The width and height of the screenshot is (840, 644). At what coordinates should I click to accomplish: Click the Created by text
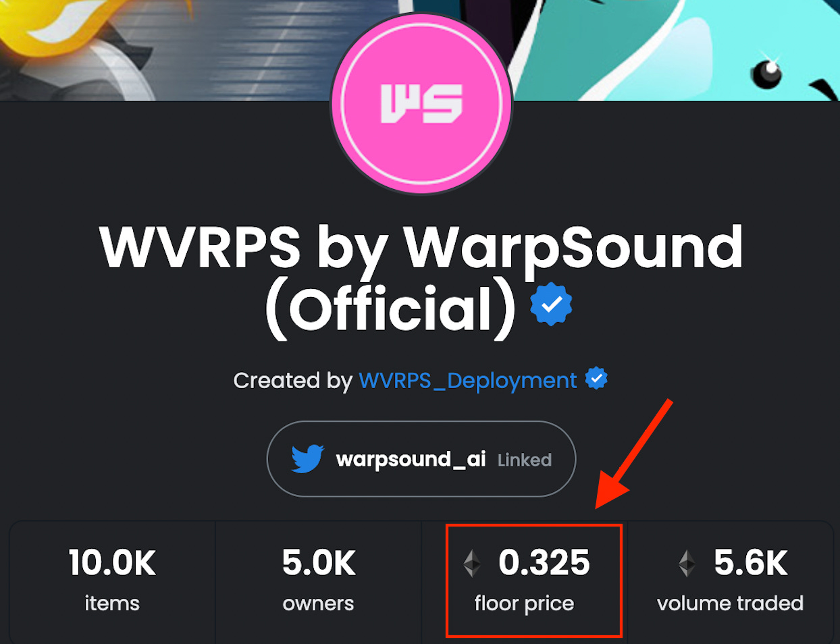coord(293,381)
